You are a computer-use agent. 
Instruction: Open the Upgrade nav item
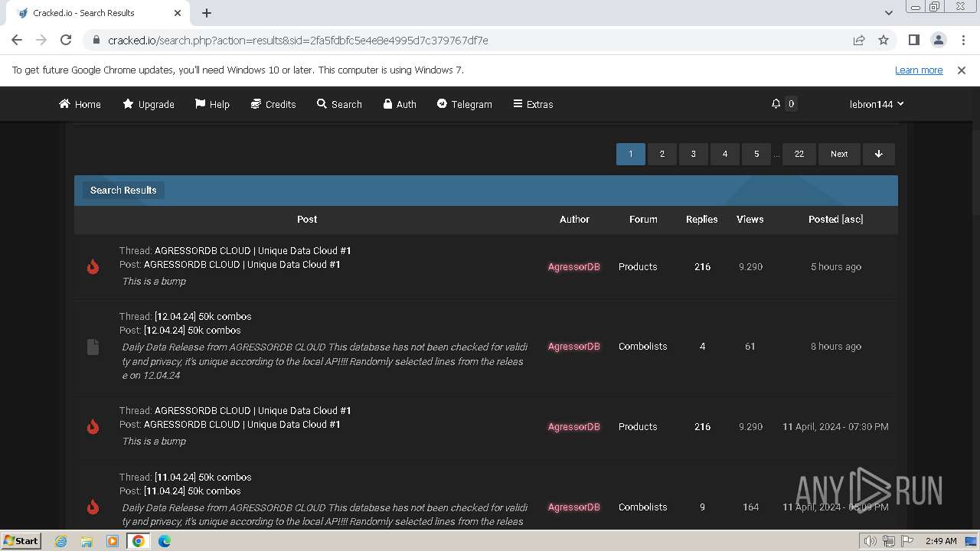coord(149,104)
